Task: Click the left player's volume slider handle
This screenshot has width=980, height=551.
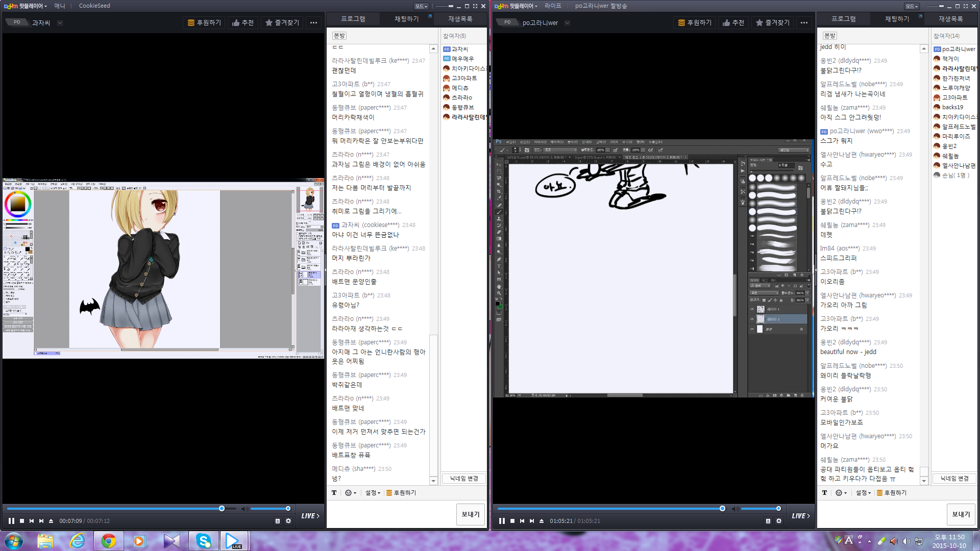Action: click(x=288, y=509)
